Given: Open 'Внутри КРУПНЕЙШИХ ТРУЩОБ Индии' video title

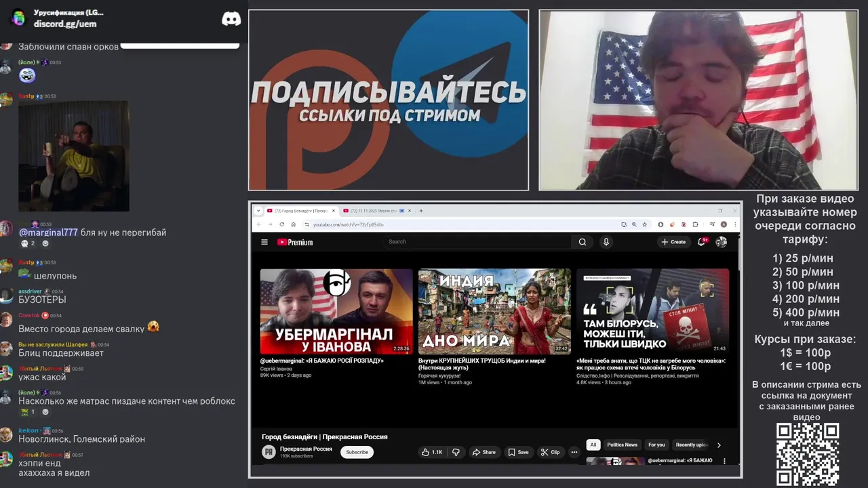Looking at the screenshot, I should click(482, 364).
